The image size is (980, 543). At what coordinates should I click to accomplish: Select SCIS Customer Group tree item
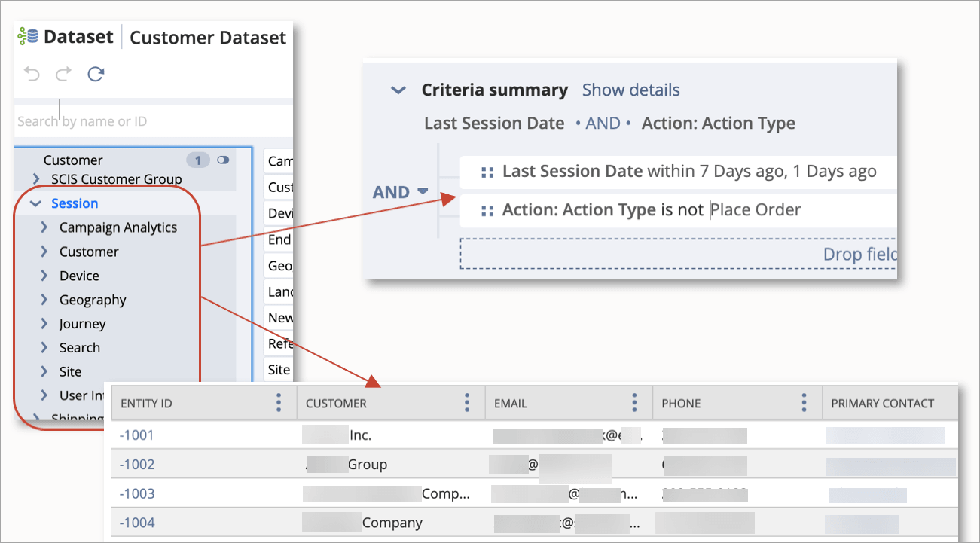(117, 179)
